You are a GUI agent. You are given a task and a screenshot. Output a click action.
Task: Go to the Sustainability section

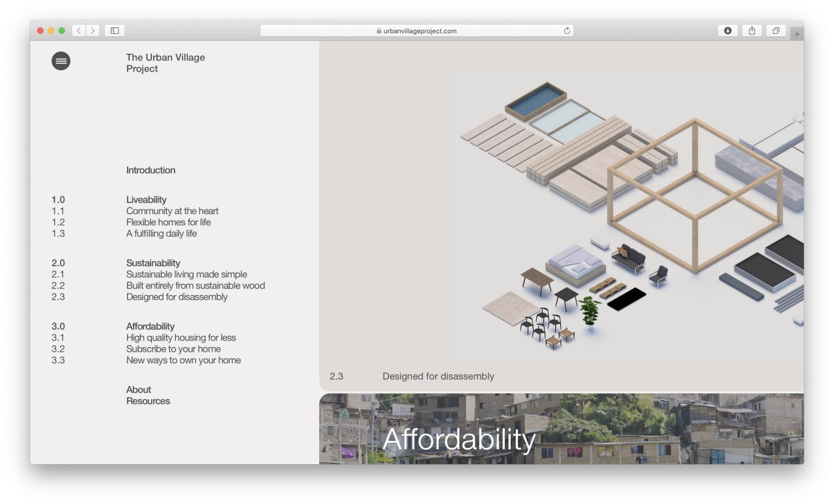point(153,263)
